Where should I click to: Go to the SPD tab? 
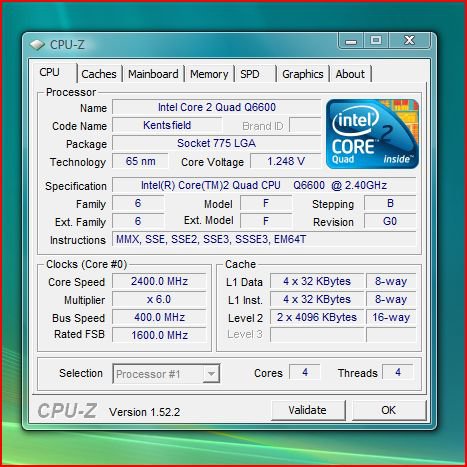click(255, 74)
